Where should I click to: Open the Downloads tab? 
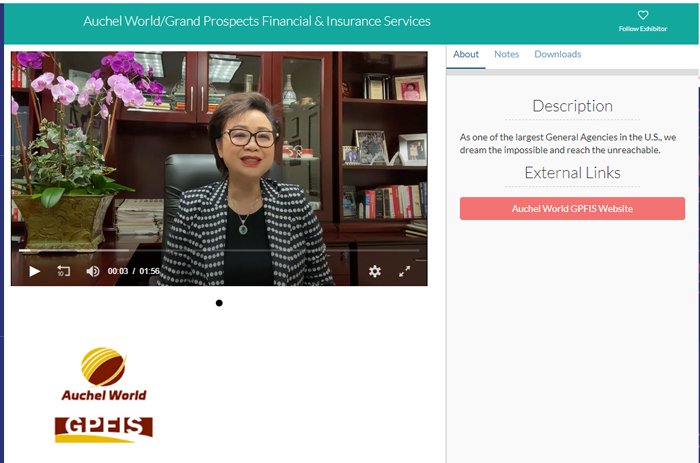558,54
